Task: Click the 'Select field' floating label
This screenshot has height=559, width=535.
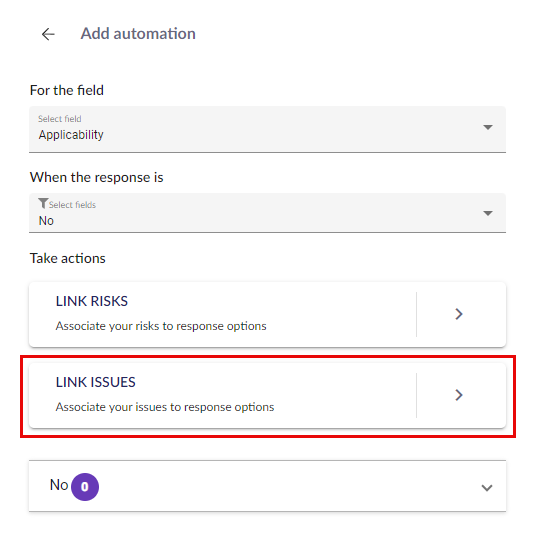Action: click(x=60, y=119)
